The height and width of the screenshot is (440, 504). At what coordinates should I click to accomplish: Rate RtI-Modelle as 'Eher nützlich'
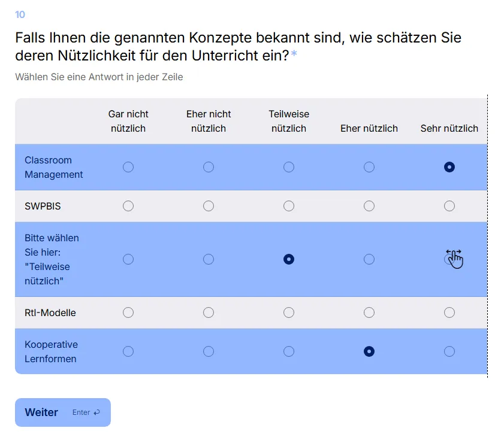click(x=369, y=312)
